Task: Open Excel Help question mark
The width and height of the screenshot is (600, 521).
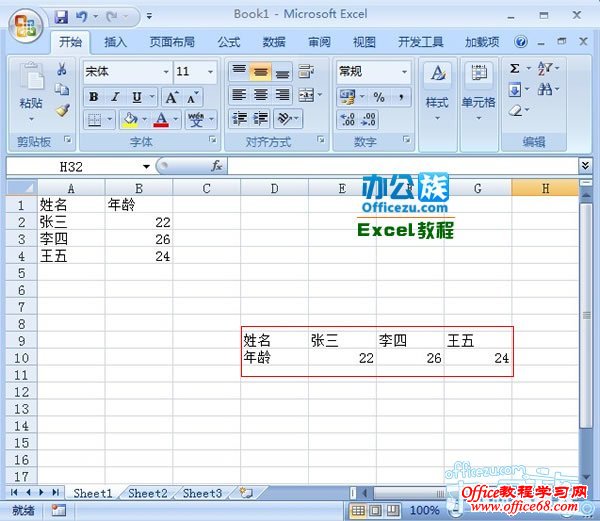Action: pos(520,42)
